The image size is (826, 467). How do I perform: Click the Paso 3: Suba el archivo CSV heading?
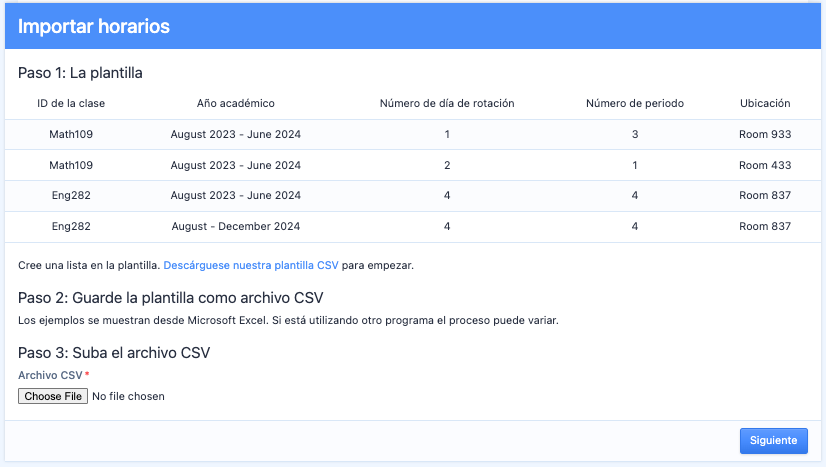[113, 352]
